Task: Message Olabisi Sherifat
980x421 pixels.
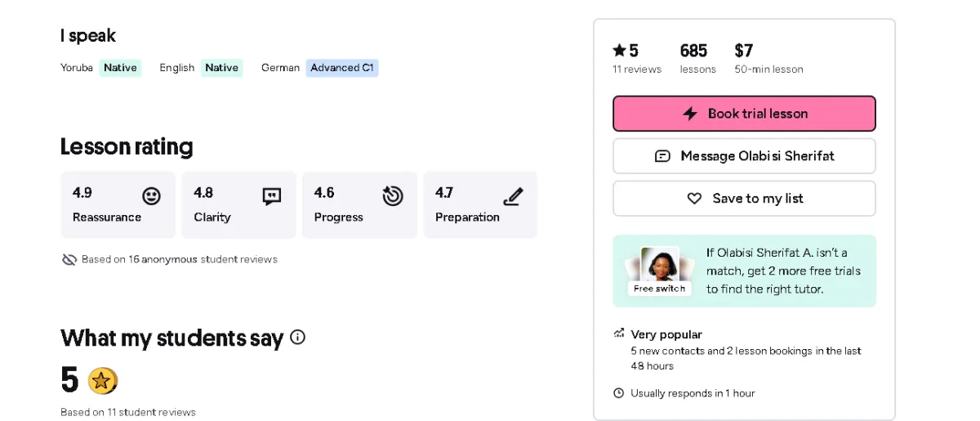Action: coord(744,155)
